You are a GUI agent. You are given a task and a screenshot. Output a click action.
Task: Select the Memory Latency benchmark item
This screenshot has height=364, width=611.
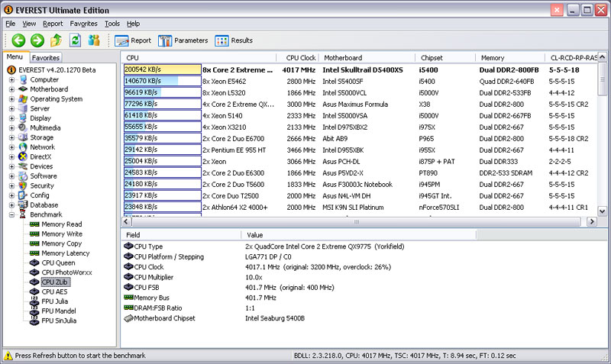(x=65, y=253)
